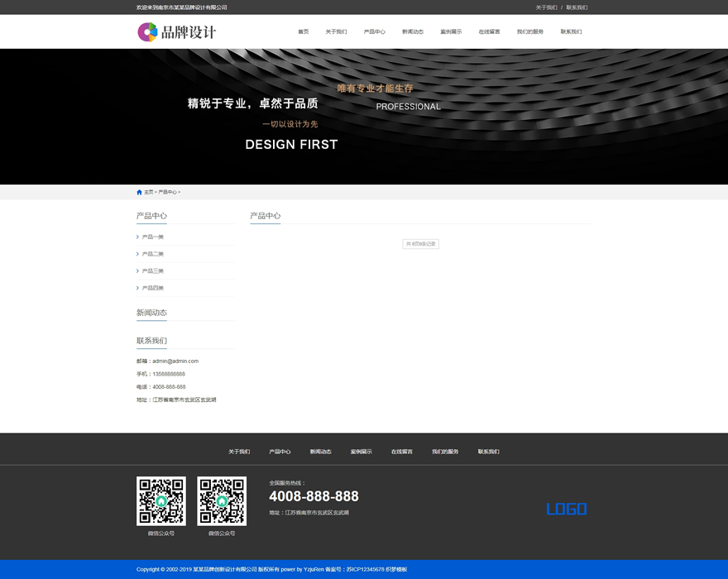Open 新闻动态 in the footer navigation
Screen dimensions: 728x579
(320, 452)
